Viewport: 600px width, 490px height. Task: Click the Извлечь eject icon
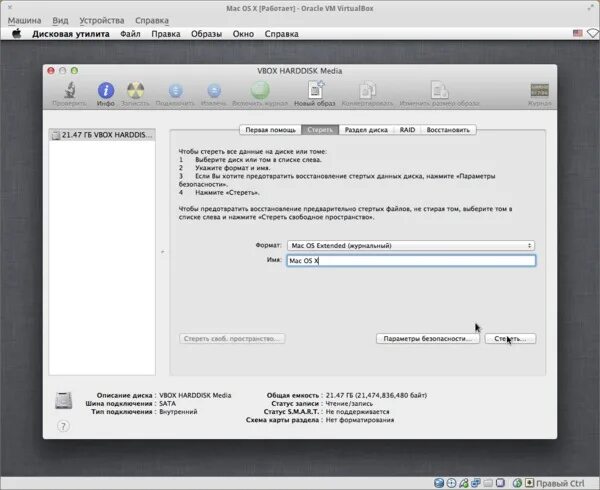[214, 93]
